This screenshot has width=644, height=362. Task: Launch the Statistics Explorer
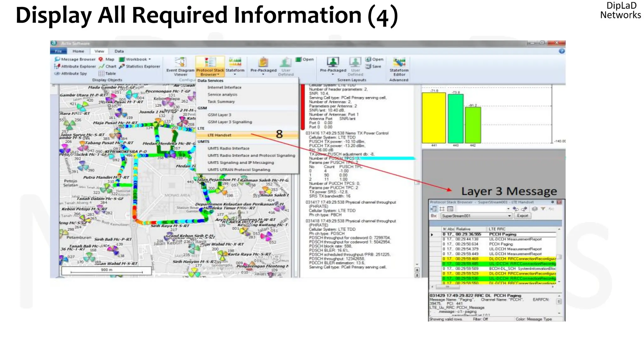click(140, 66)
